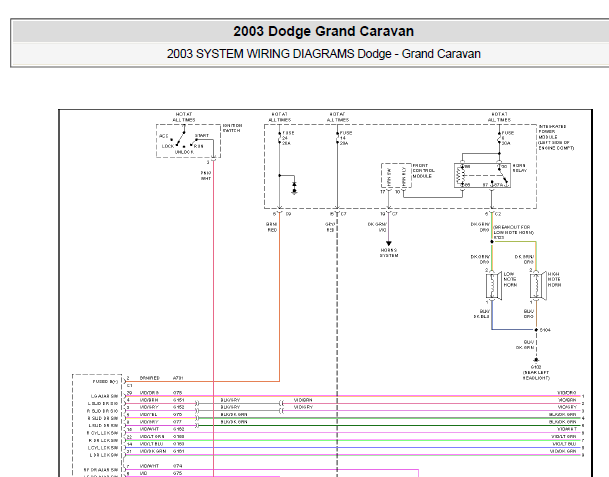Select the IGNITION SWITCH component label
This screenshot has height=477, width=609.
click(232, 128)
